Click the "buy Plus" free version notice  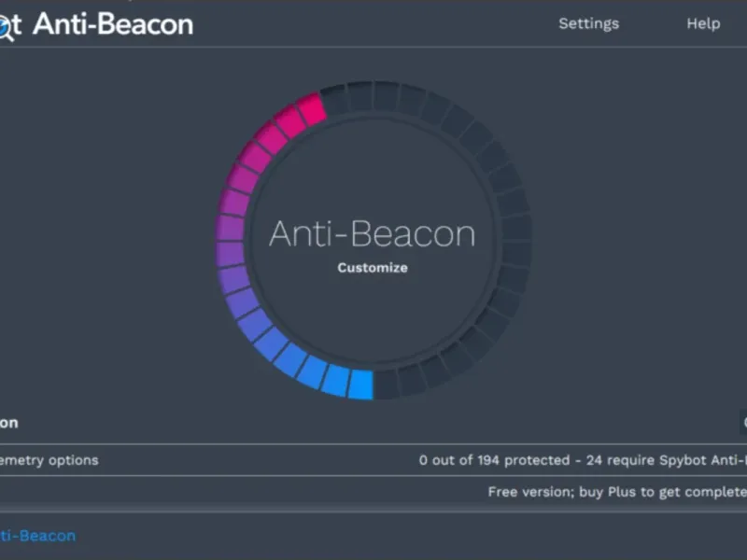coord(616,492)
